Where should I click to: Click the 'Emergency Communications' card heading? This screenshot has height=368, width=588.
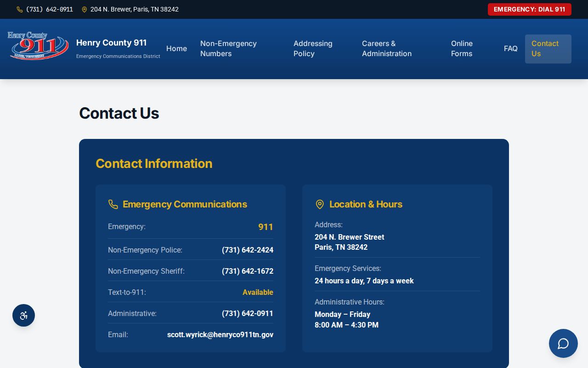pyautogui.click(x=185, y=204)
